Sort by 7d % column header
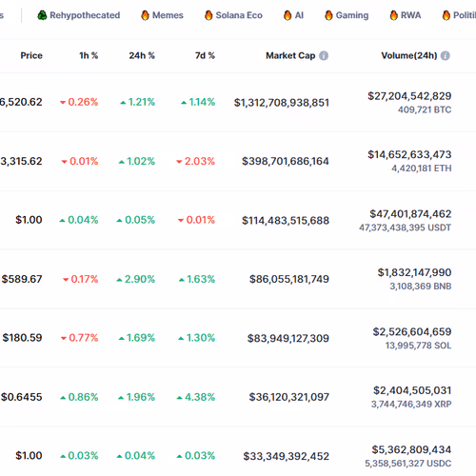The height and width of the screenshot is (476, 476). [x=205, y=55]
